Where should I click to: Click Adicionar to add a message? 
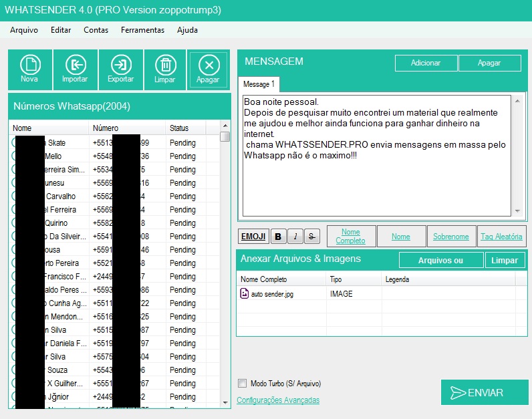point(426,63)
